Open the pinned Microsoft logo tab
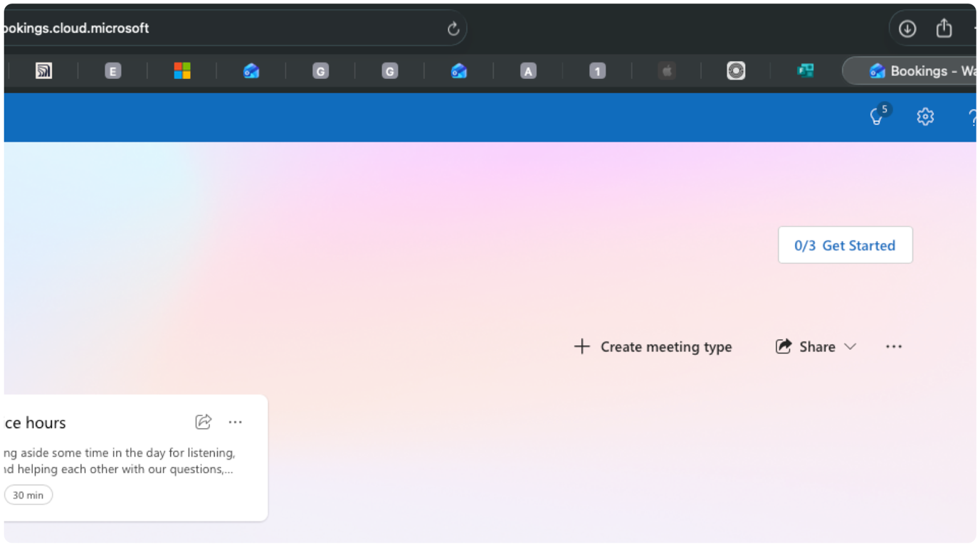This screenshot has height=547, width=980. [182, 70]
